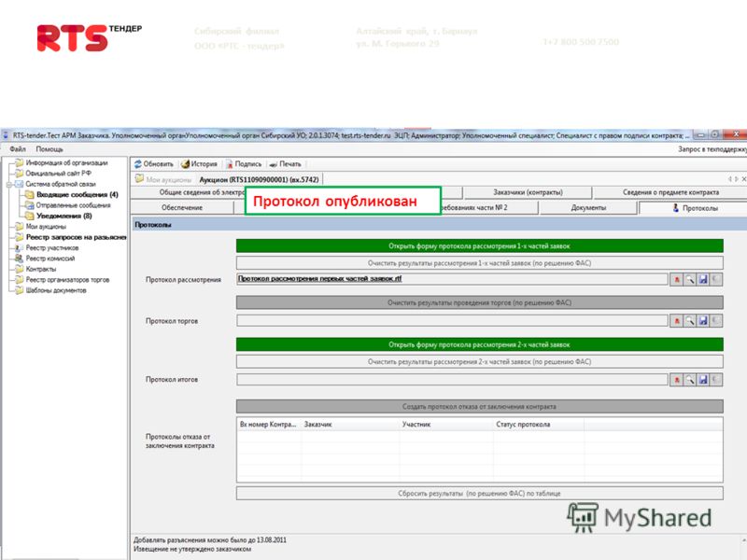Image resolution: width=747 pixels, height=560 pixels.
Task: Open Входящие сообщения (4) folder
Action: [78, 195]
